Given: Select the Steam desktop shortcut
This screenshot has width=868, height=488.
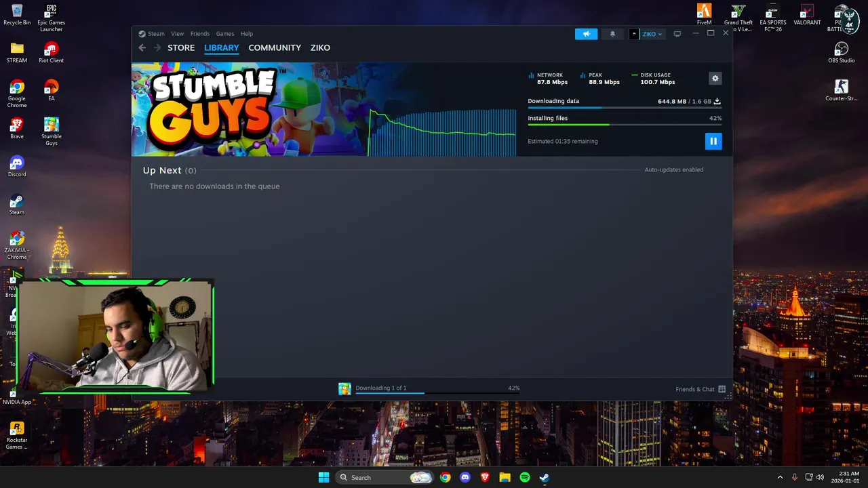Looking at the screenshot, I should coord(17,205).
